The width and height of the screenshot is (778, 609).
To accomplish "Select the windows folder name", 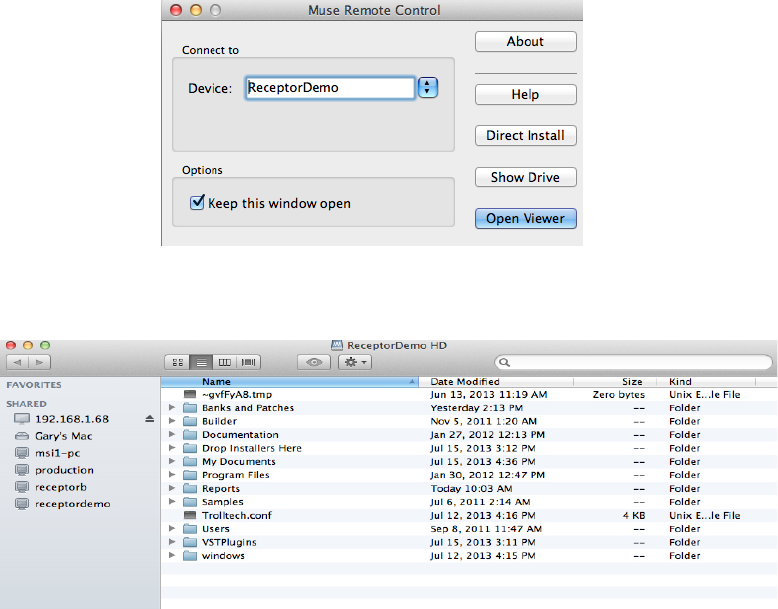I will tap(223, 555).
